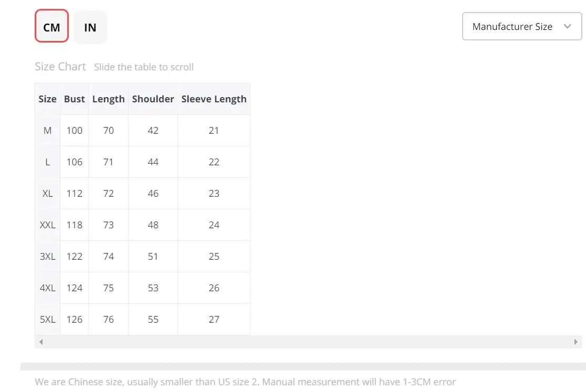This screenshot has width=586, height=392.
Task: Click the 4XL sleeve length value 26
Action: pyautogui.click(x=214, y=288)
